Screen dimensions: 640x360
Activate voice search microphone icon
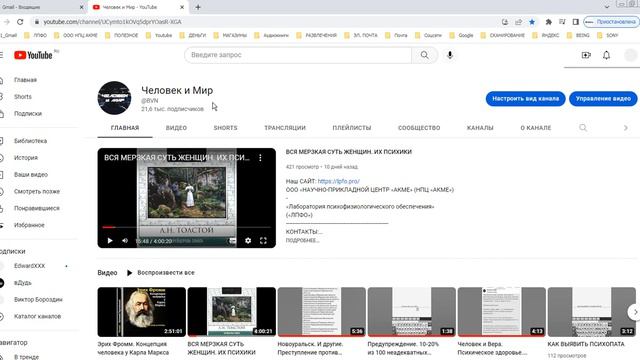(x=450, y=55)
